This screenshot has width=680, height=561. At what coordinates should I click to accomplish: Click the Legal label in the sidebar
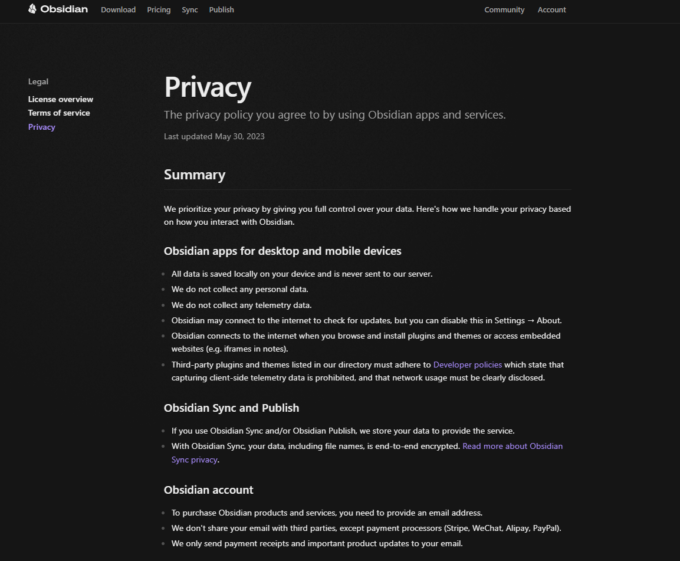tap(38, 82)
